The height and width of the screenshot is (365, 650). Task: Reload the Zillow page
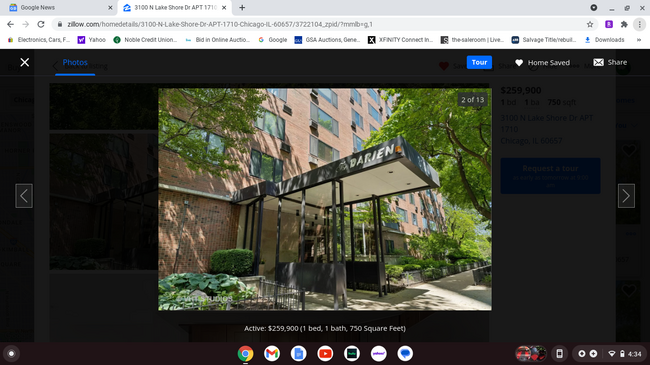[41, 24]
